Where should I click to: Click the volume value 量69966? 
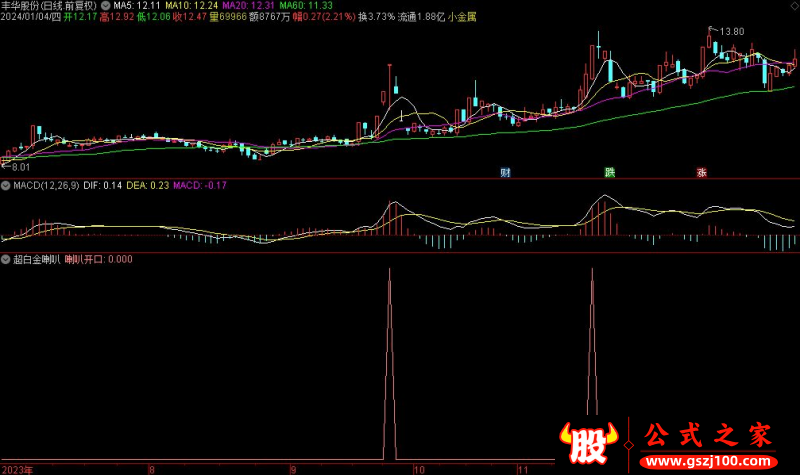click(228, 17)
